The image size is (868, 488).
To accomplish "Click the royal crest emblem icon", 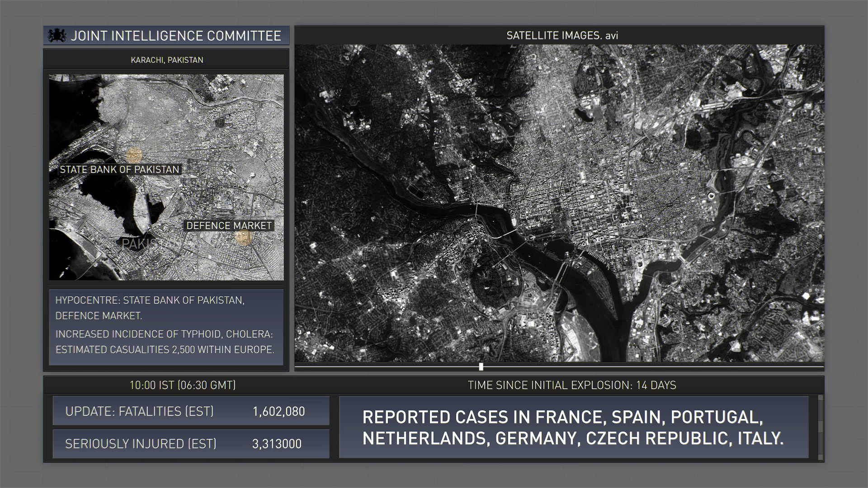I will [x=57, y=35].
